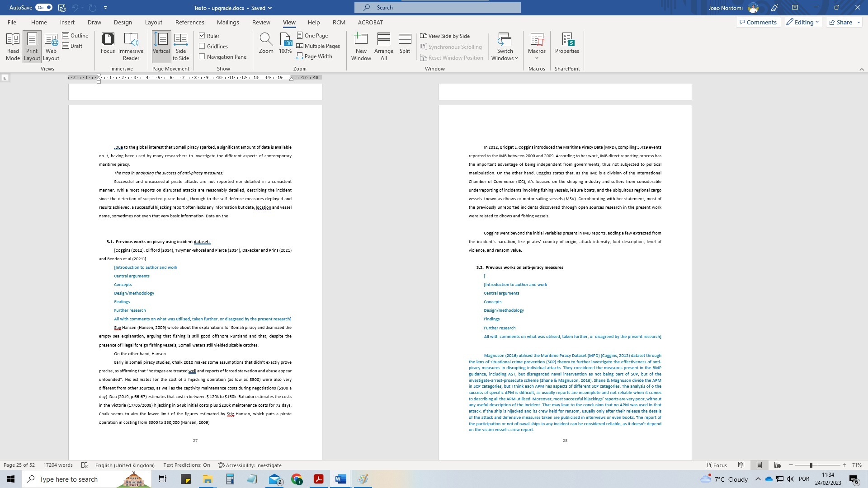868x488 pixels.
Task: Switch to Read Mode view
Action: [x=13, y=46]
